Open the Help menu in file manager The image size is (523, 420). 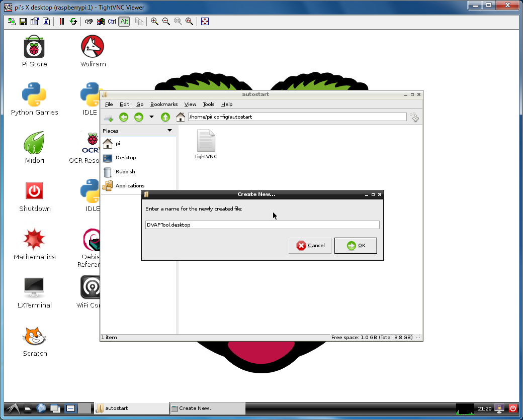pos(227,104)
